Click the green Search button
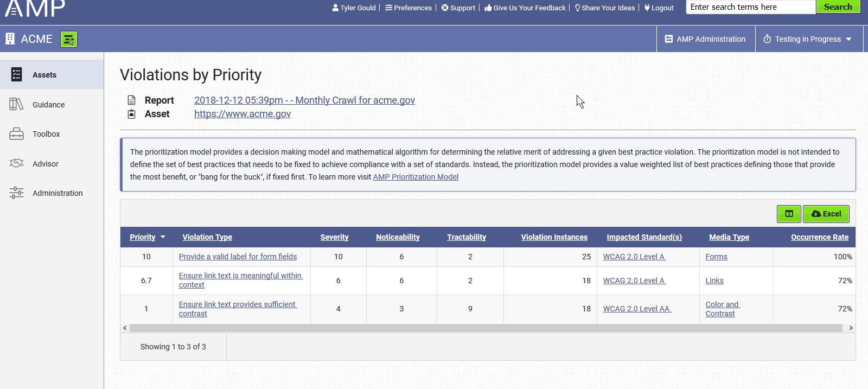The height and width of the screenshot is (389, 868). (838, 7)
